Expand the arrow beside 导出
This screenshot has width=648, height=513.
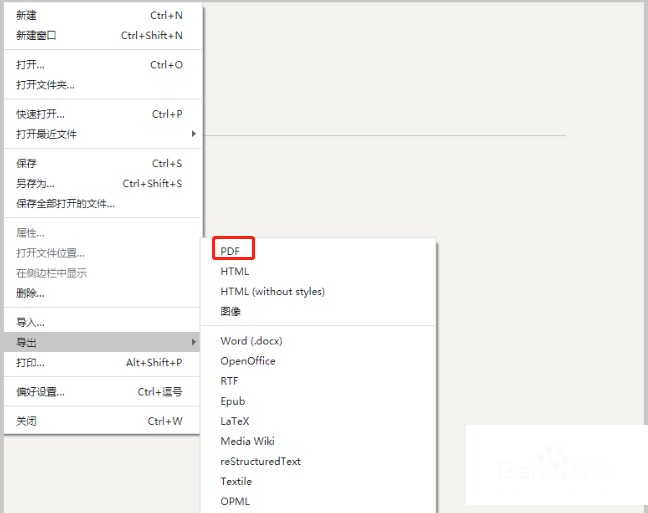[193, 342]
